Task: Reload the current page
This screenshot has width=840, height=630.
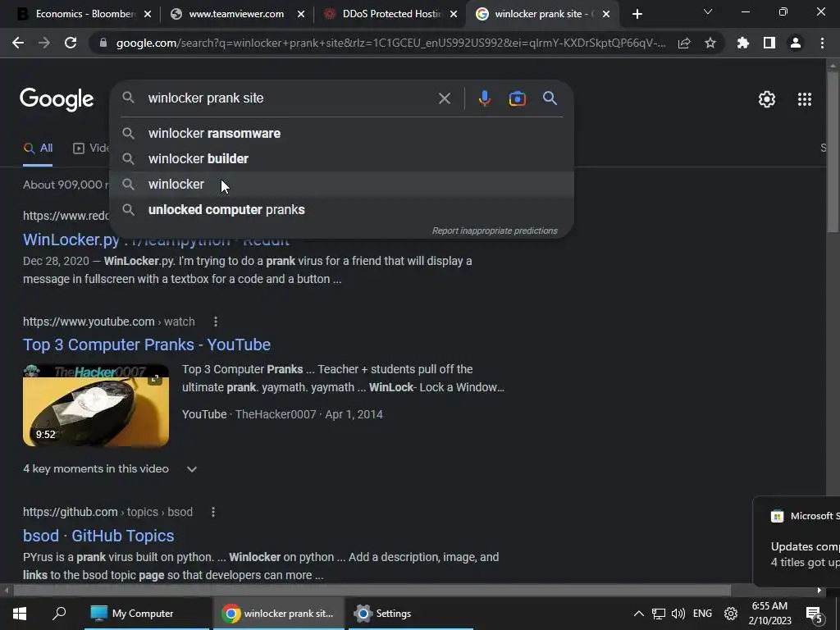Action: [71, 43]
